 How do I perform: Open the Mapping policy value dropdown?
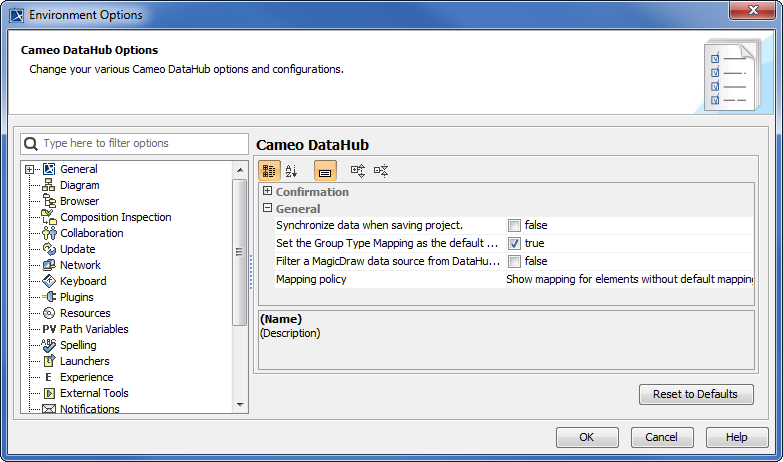[x=628, y=279]
